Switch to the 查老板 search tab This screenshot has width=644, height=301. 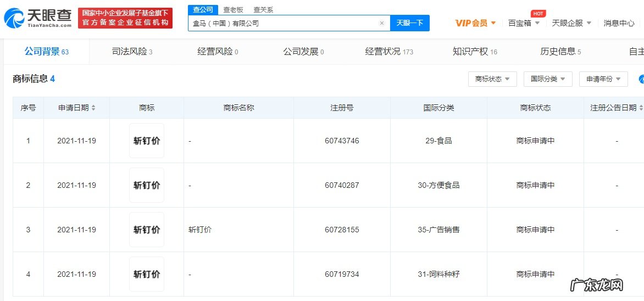[234, 10]
